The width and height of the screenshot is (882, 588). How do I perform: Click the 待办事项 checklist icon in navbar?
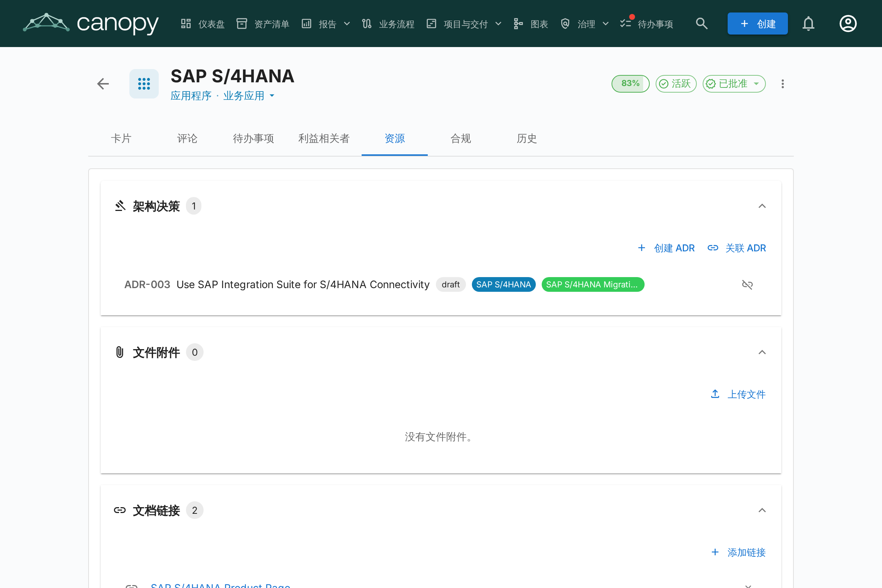coord(625,24)
